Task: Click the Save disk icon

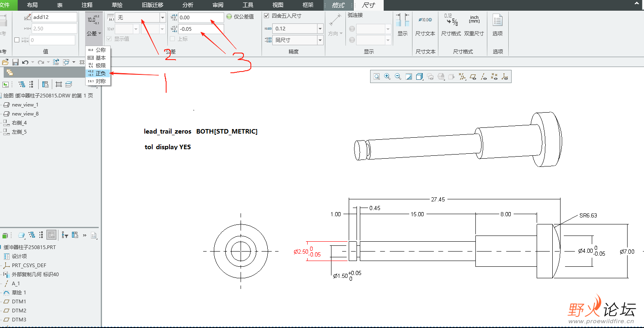Action: 15,62
